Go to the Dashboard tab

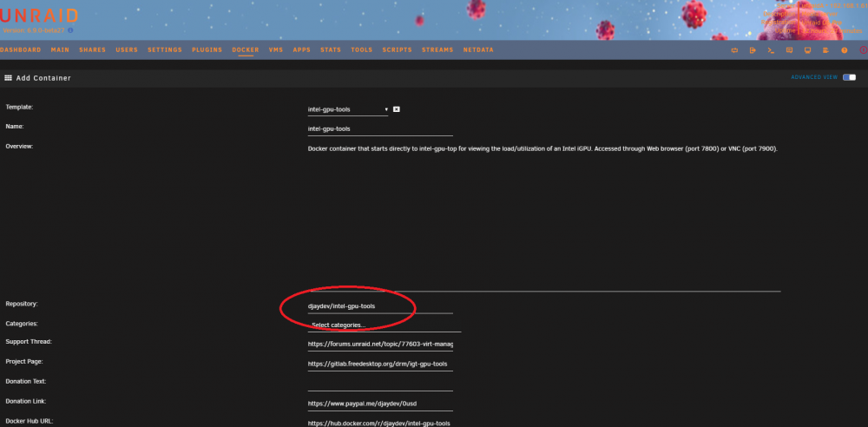click(x=21, y=49)
